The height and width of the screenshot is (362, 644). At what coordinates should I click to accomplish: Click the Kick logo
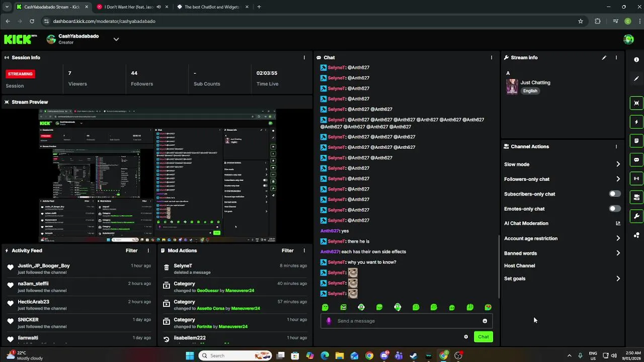pyautogui.click(x=20, y=39)
